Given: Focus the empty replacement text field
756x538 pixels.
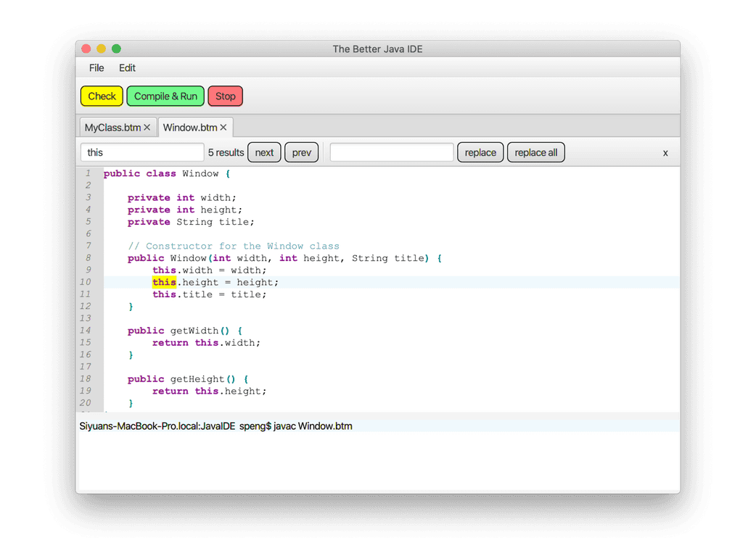Looking at the screenshot, I should tap(391, 152).
